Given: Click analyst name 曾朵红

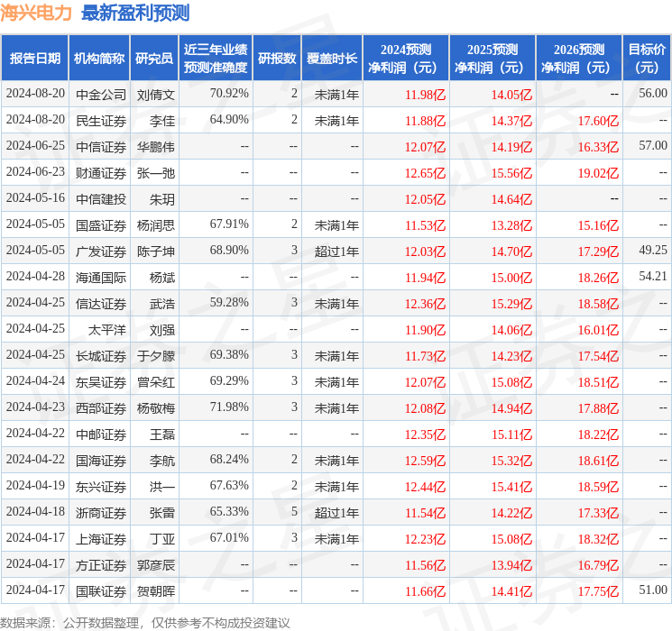Looking at the screenshot, I should click(x=156, y=382).
